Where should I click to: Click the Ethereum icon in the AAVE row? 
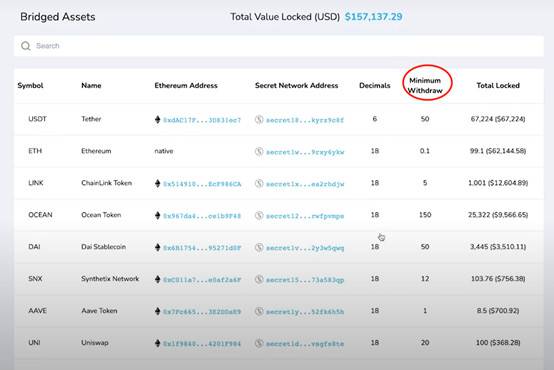coord(158,311)
